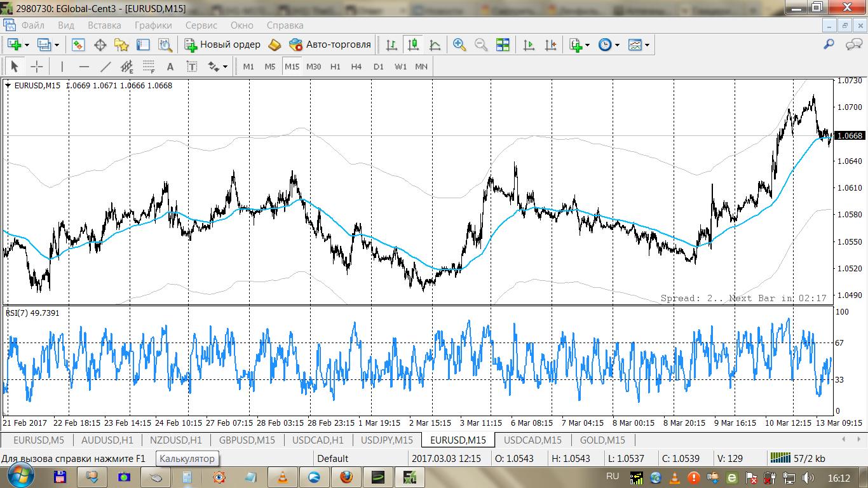This screenshot has height=488, width=868.
Task: Select the Cursor arrow tool
Action: [15, 66]
